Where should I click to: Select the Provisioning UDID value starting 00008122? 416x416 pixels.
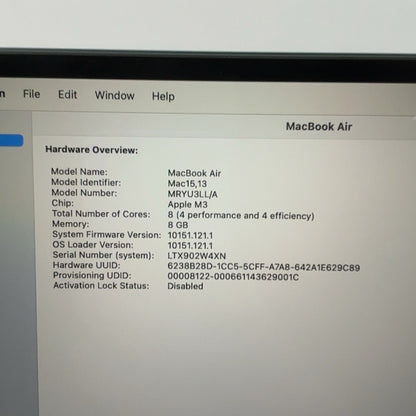pos(233,277)
